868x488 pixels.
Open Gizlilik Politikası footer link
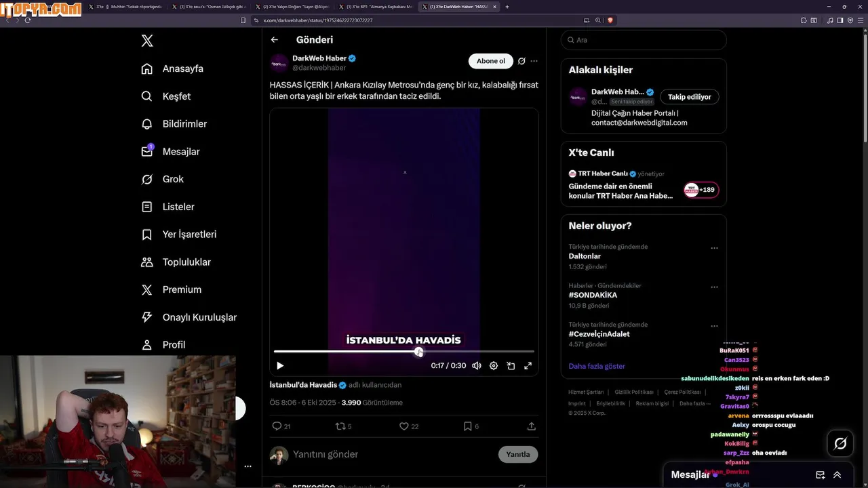pyautogui.click(x=634, y=392)
